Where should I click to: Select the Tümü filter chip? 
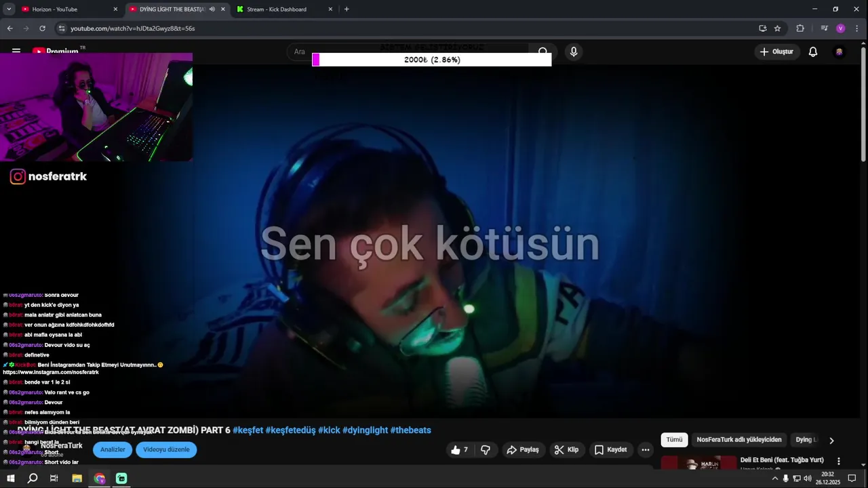(x=674, y=440)
